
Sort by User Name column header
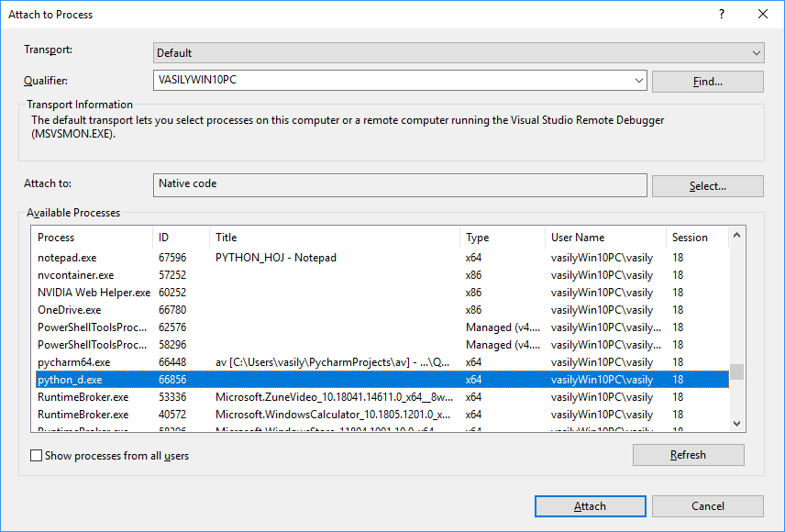coord(604,238)
